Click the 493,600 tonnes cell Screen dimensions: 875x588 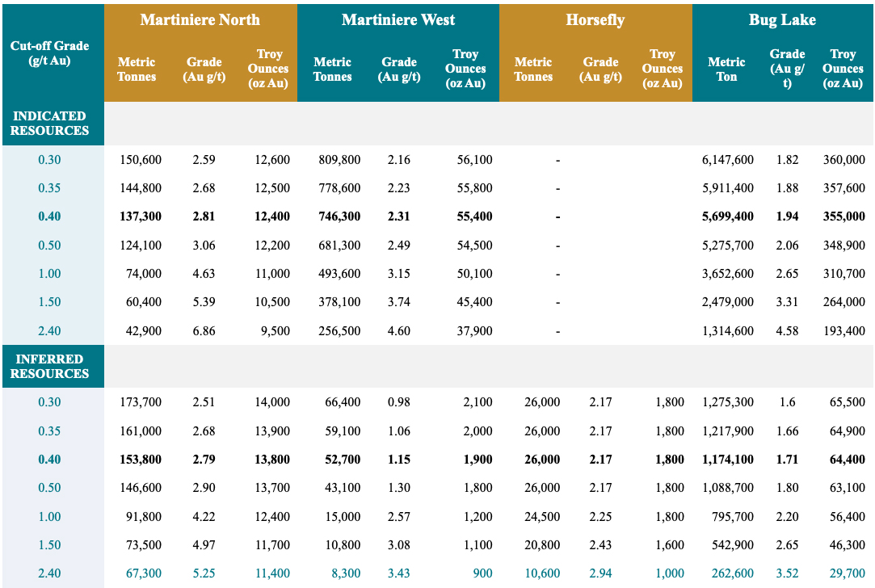[339, 273]
